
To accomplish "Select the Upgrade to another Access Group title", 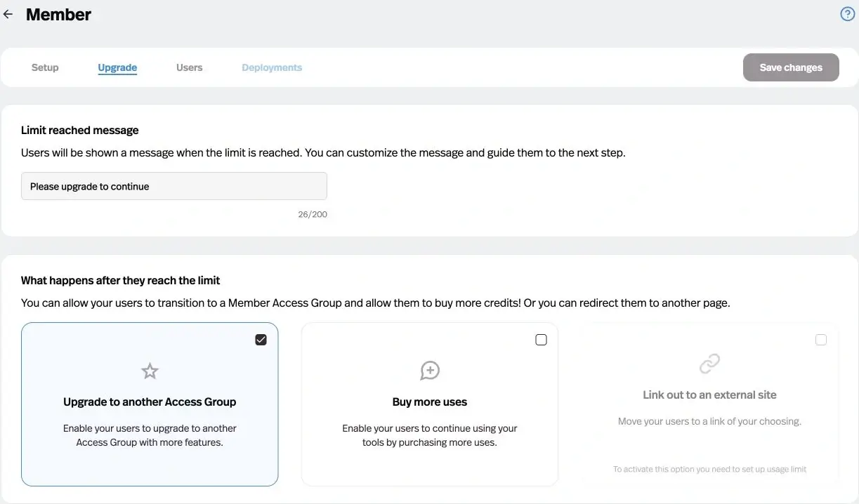I will [150, 402].
